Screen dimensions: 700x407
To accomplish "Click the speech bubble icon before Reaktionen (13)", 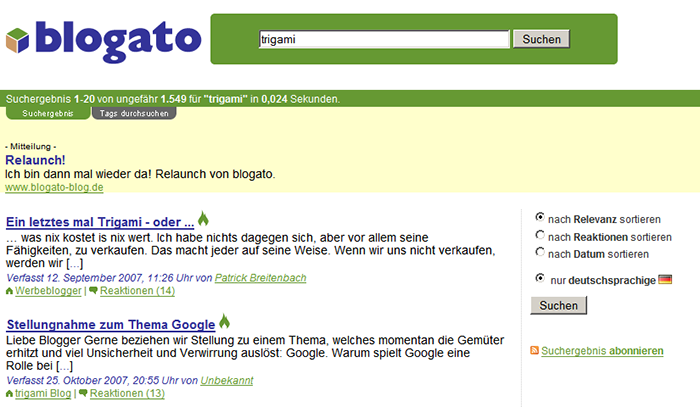I will point(83,393).
